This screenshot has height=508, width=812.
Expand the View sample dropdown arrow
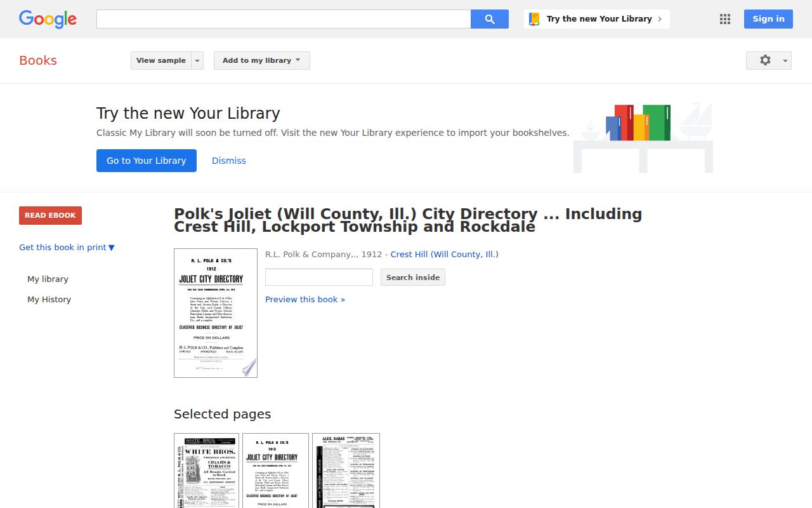click(x=197, y=60)
